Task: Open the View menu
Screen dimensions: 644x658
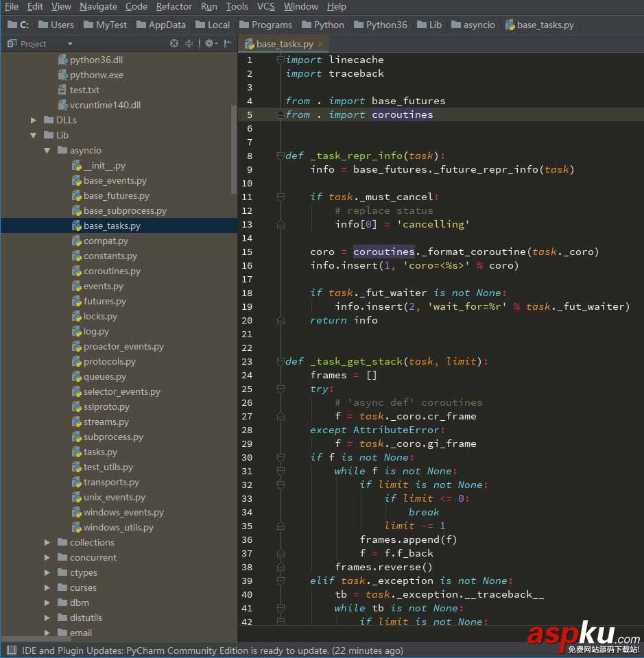Action: tap(61, 6)
